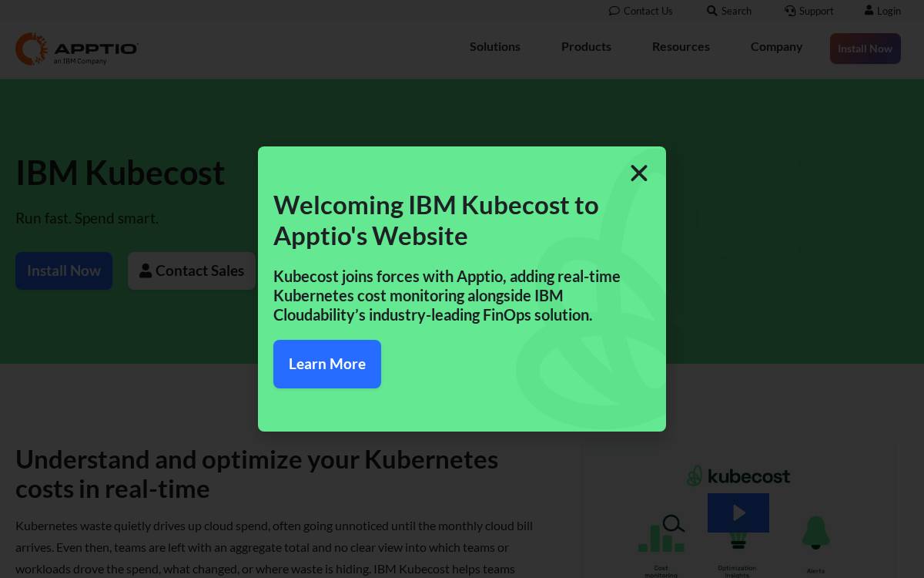Click 'Understand and optimize your Kubernetes costs' heading
The image size is (924, 578).
tap(257, 474)
